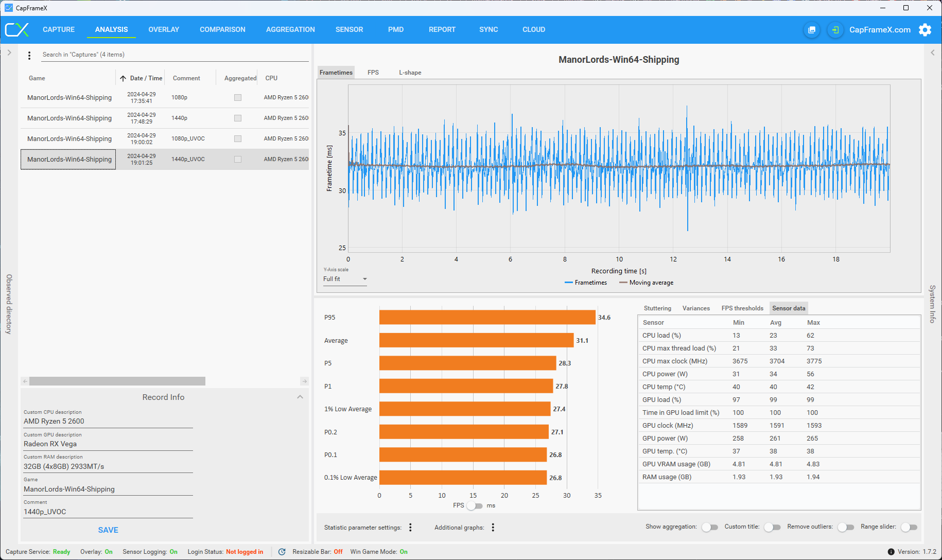942x560 pixels.
Task: Collapse the Record Info panel
Action: click(300, 397)
